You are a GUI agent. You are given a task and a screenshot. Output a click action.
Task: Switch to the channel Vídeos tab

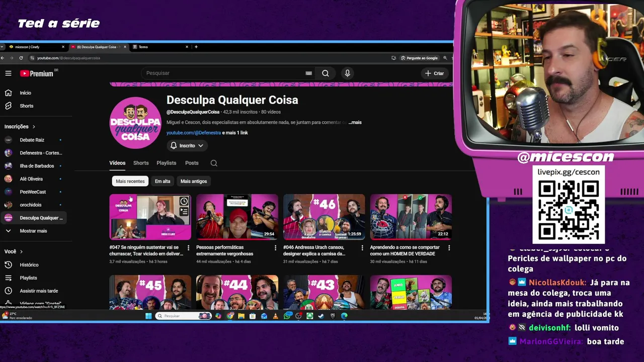click(x=117, y=163)
